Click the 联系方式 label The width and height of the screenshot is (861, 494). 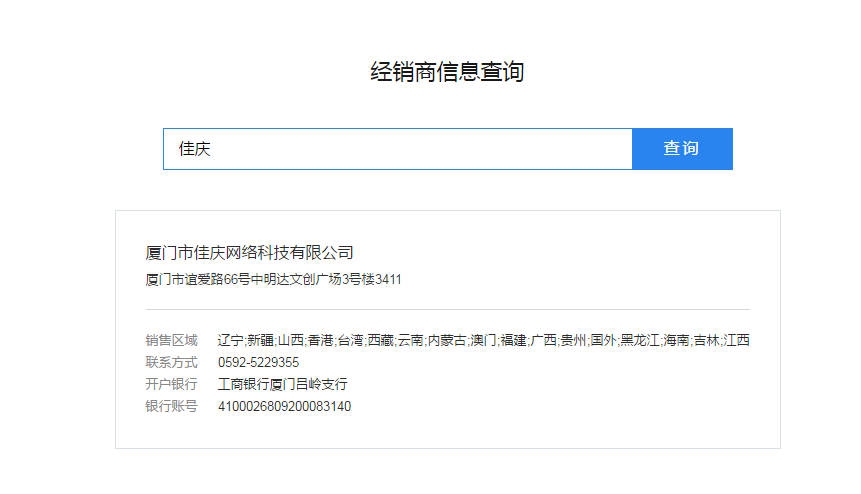(x=171, y=362)
